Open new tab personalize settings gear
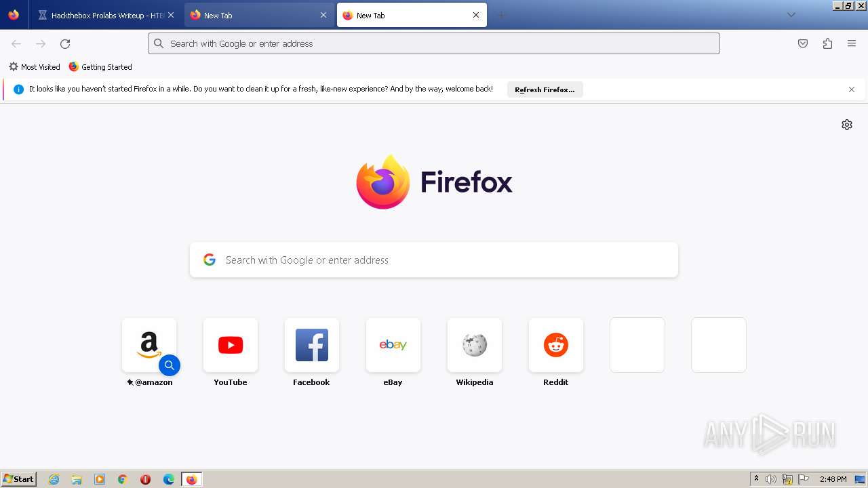868x488 pixels. [847, 125]
